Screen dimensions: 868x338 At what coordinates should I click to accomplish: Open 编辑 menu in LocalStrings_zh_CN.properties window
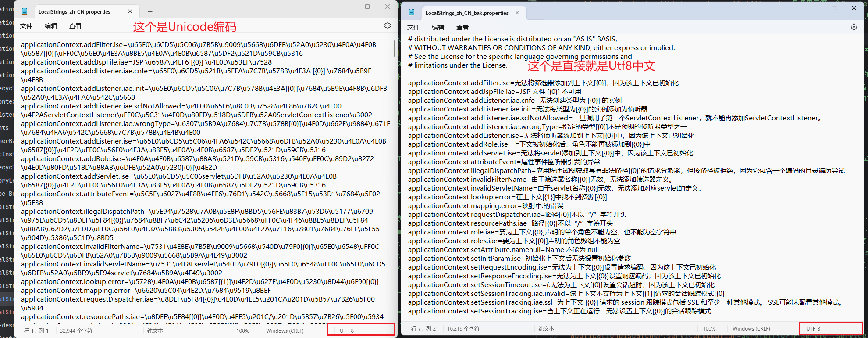tap(51, 26)
